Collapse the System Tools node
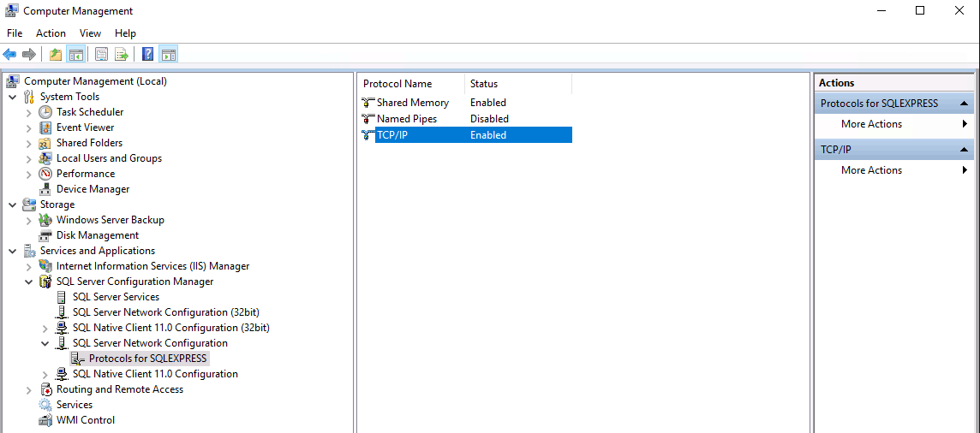The image size is (980, 433). point(13,97)
